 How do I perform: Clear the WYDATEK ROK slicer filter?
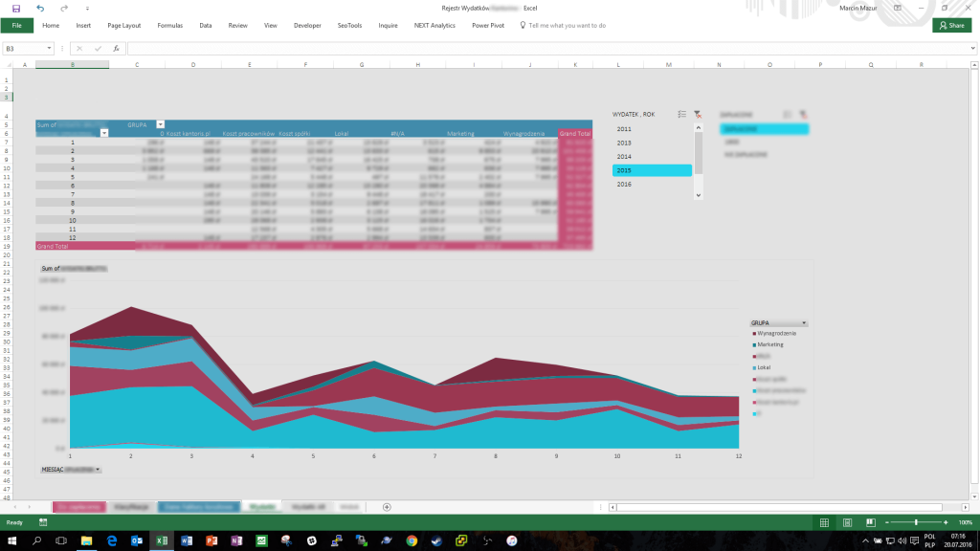click(697, 114)
